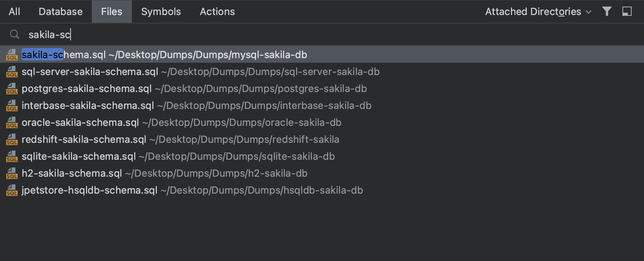Open sql-server-sakila-schema.sql result
644x261 pixels.
[322, 72]
